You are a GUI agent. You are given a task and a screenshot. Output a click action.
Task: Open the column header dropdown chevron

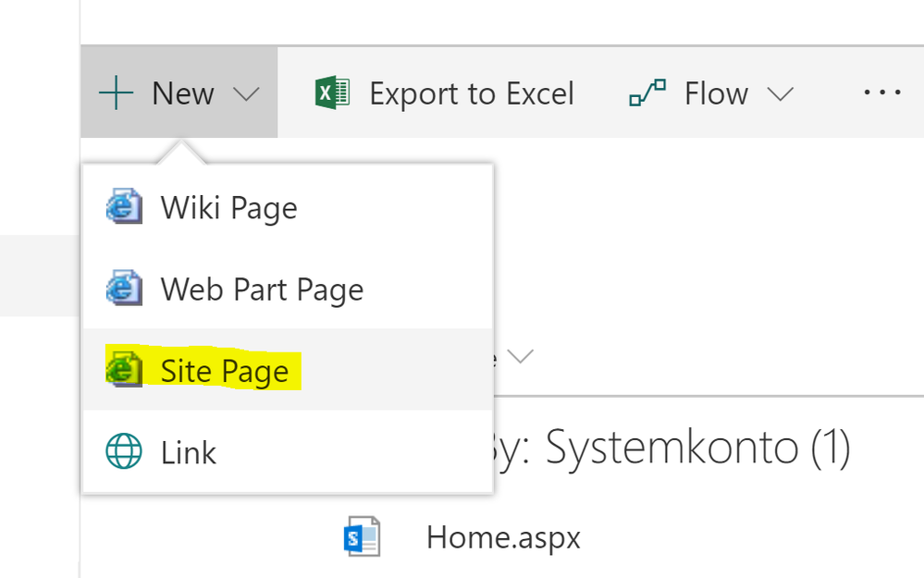coord(521,358)
